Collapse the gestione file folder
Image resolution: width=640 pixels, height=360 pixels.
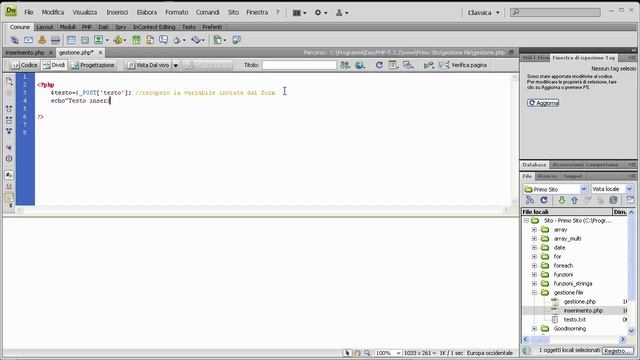point(534,293)
